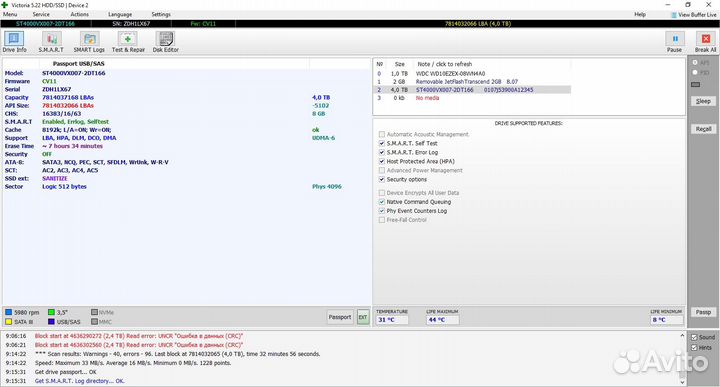Click 'Note / click to refresh' header
This screenshot has width=720, height=387.
(x=444, y=64)
